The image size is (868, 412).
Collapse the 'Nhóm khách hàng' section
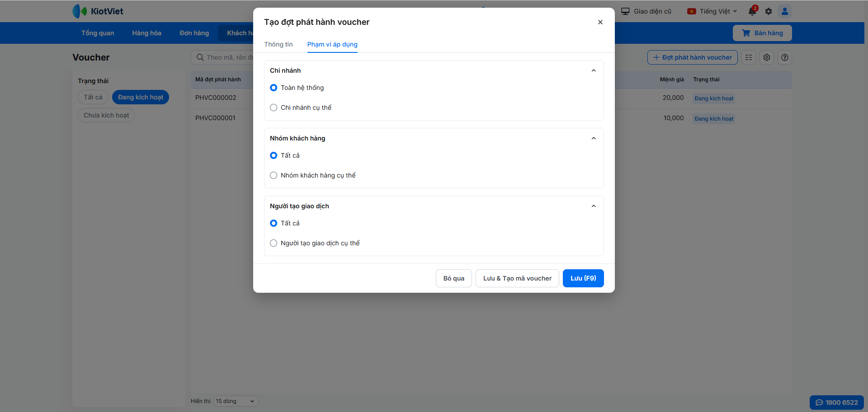[x=594, y=138]
